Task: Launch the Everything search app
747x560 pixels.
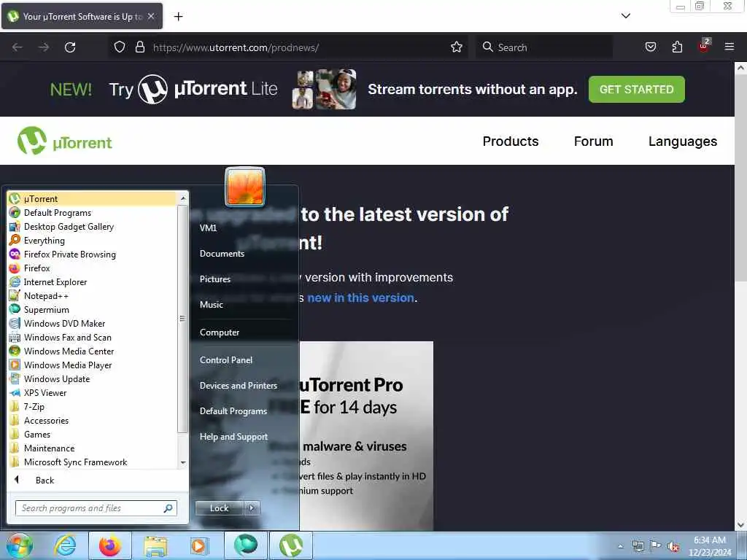Action: tap(93, 240)
